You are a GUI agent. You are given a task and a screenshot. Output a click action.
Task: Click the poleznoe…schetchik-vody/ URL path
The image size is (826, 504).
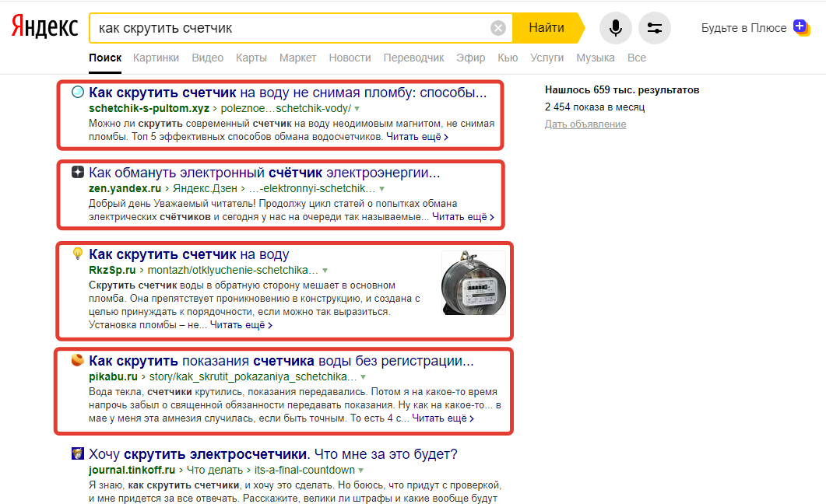click(x=286, y=108)
